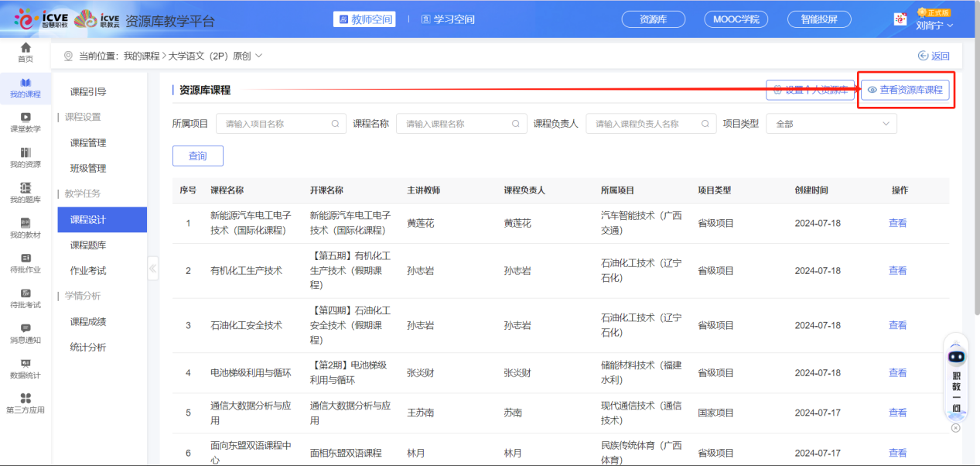
Task: Select 作业考试 in the course menu
Action: [x=88, y=271]
